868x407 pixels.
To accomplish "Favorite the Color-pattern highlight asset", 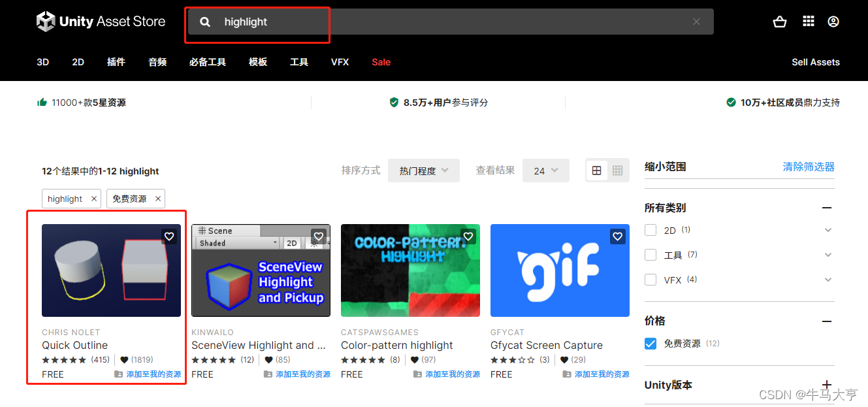I will coord(468,236).
